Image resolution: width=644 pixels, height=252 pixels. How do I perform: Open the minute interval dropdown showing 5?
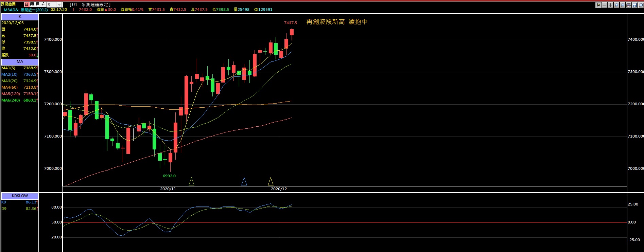click(x=54, y=5)
